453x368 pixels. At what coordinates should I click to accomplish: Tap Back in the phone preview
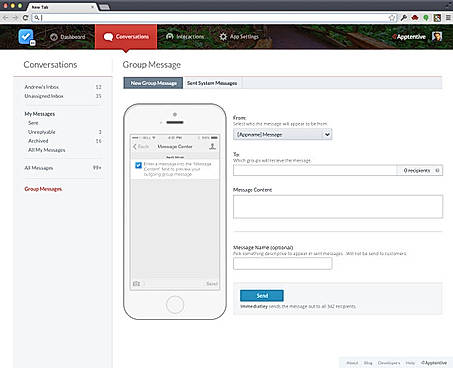tap(141, 147)
